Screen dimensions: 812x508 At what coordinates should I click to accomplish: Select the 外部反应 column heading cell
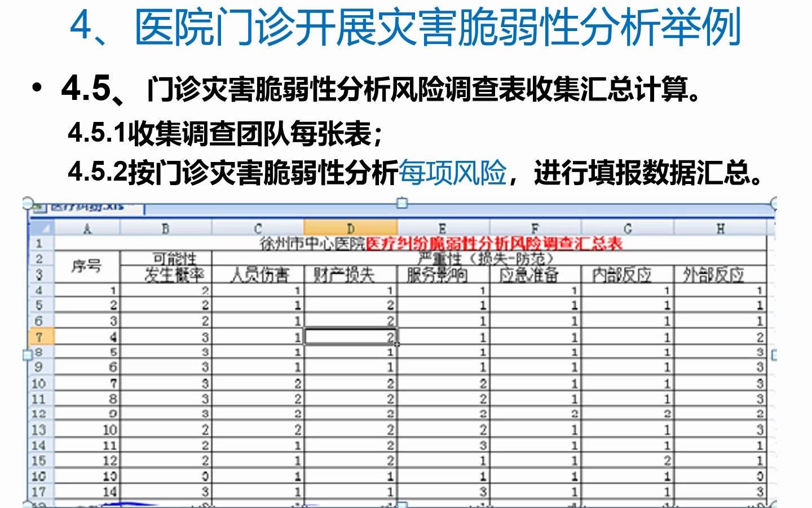pyautogui.click(x=720, y=275)
